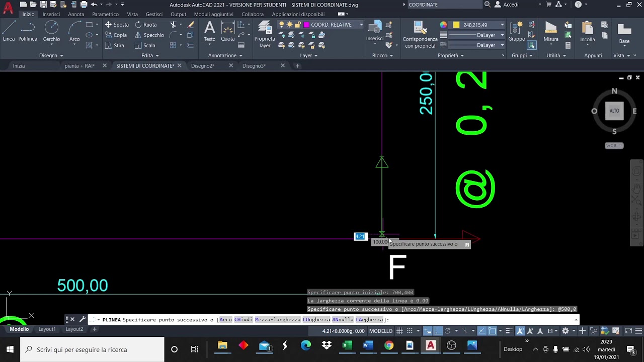The image size is (644, 362).
Task: Expand the Annotazione panel
Action: tap(225, 55)
